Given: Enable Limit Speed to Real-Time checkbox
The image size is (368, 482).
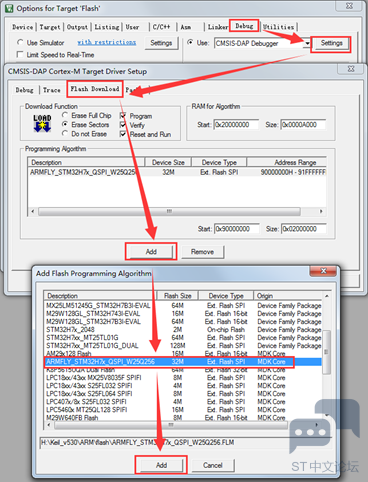Looking at the screenshot, I should pyautogui.click(x=20, y=54).
